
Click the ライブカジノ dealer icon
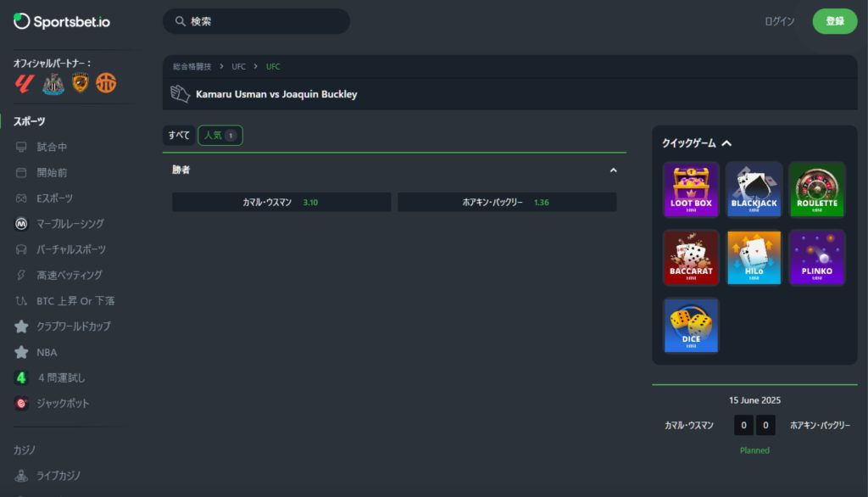pyautogui.click(x=21, y=476)
